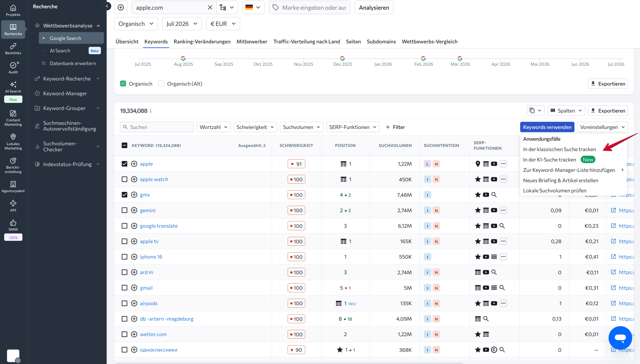Toggle the select-all keywords checkbox
The height and width of the screenshot is (364, 640).
click(124, 145)
